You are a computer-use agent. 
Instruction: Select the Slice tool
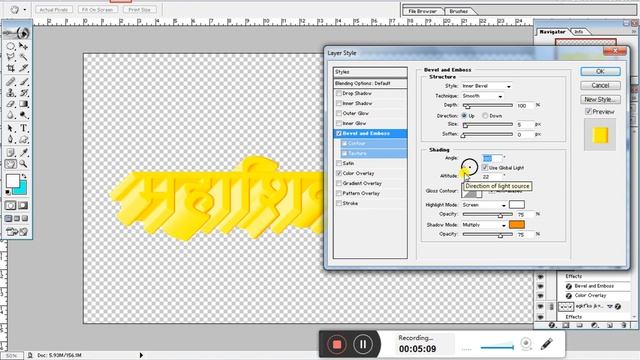[x=23, y=68]
